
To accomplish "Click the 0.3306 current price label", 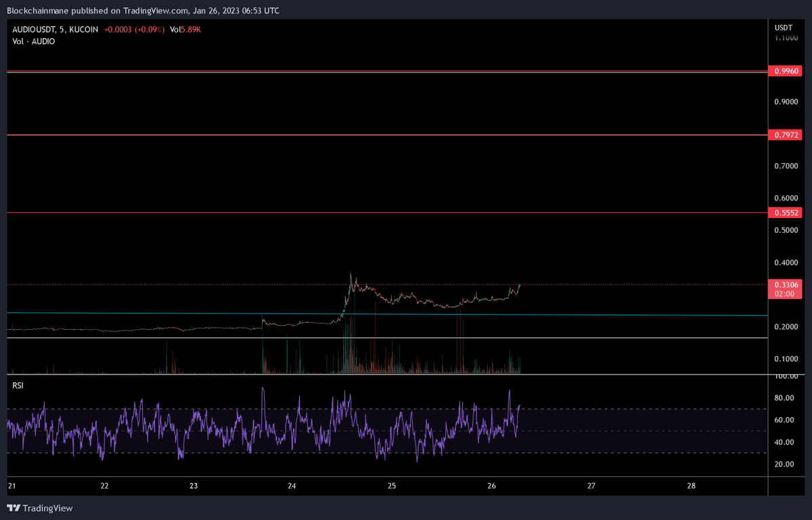I will pyautogui.click(x=787, y=285).
